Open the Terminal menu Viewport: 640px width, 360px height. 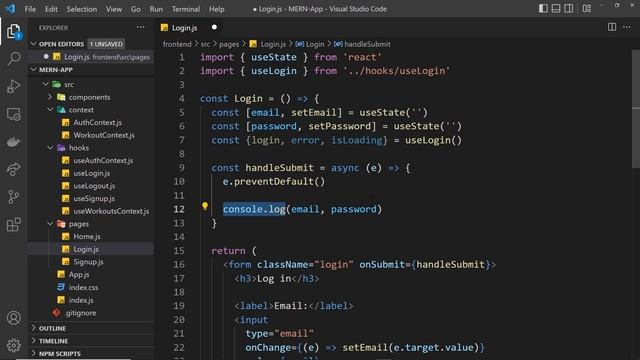186,9
